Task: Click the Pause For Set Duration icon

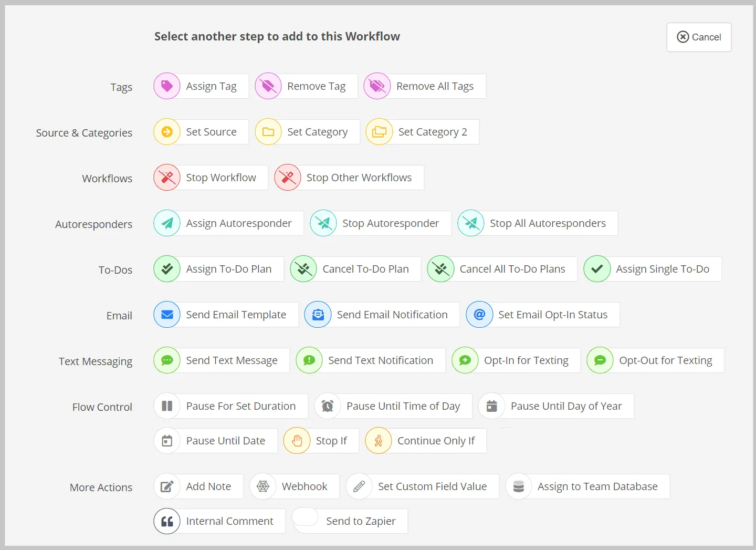Action: coord(167,406)
